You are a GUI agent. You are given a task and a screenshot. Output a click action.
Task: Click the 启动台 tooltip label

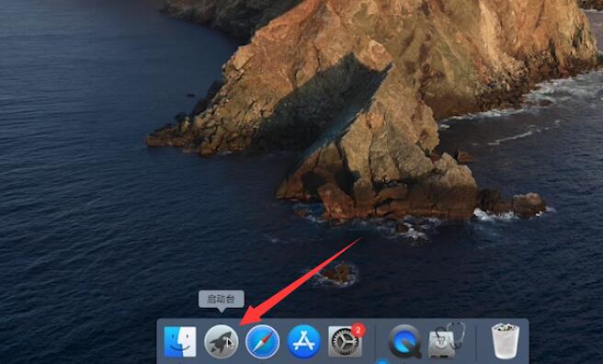tap(222, 299)
